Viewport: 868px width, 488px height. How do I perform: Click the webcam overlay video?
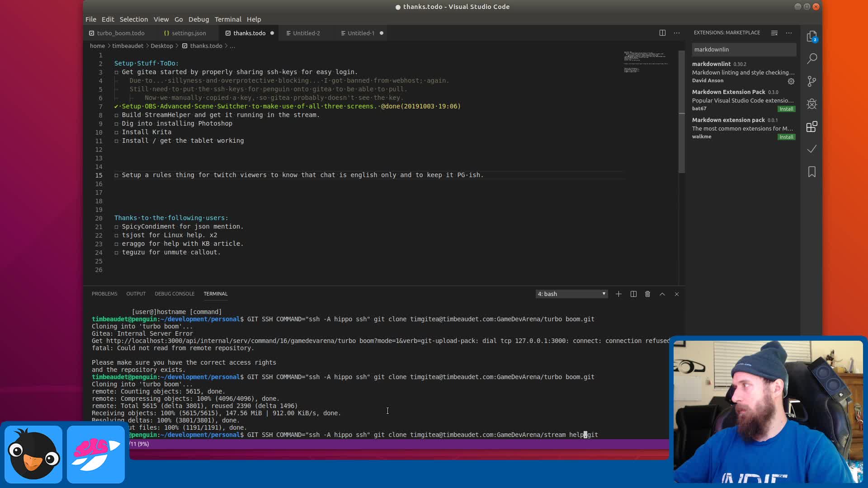768,412
